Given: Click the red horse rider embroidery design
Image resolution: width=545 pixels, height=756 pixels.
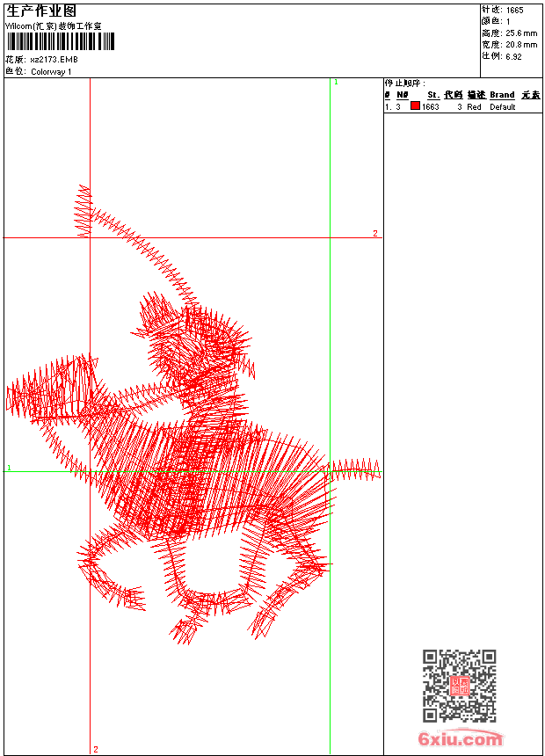Looking at the screenshot, I should (x=193, y=415).
